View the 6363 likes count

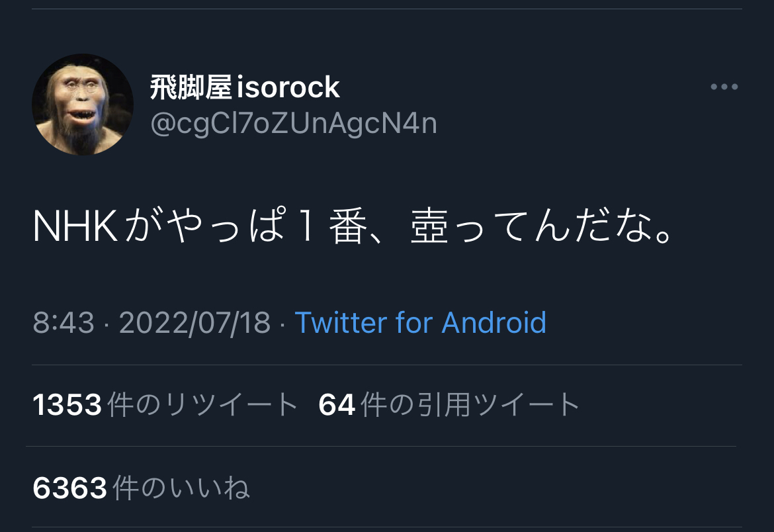tap(69, 488)
